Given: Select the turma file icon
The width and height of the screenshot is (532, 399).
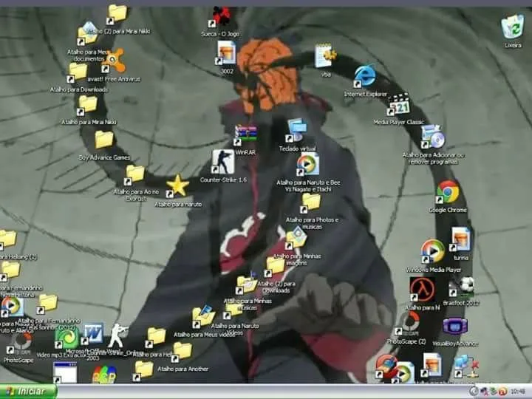Looking at the screenshot, I should point(460,239).
